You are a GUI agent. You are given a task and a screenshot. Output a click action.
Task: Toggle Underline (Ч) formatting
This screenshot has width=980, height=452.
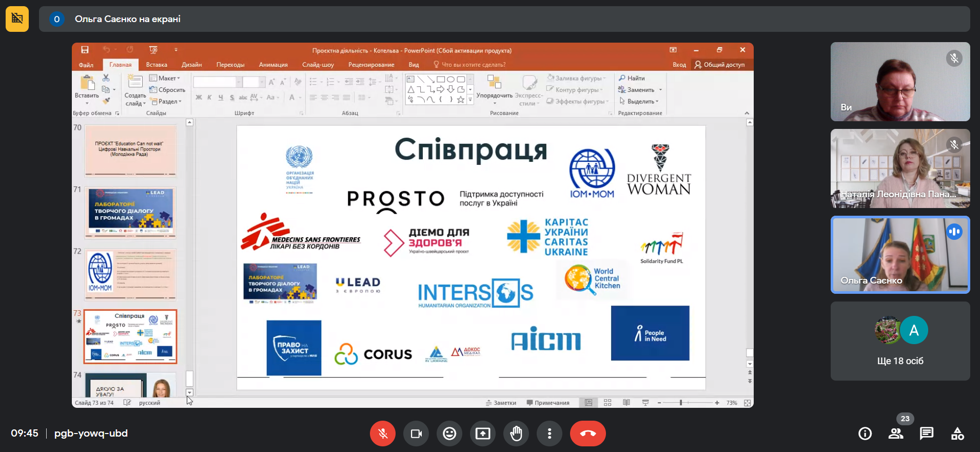221,98
